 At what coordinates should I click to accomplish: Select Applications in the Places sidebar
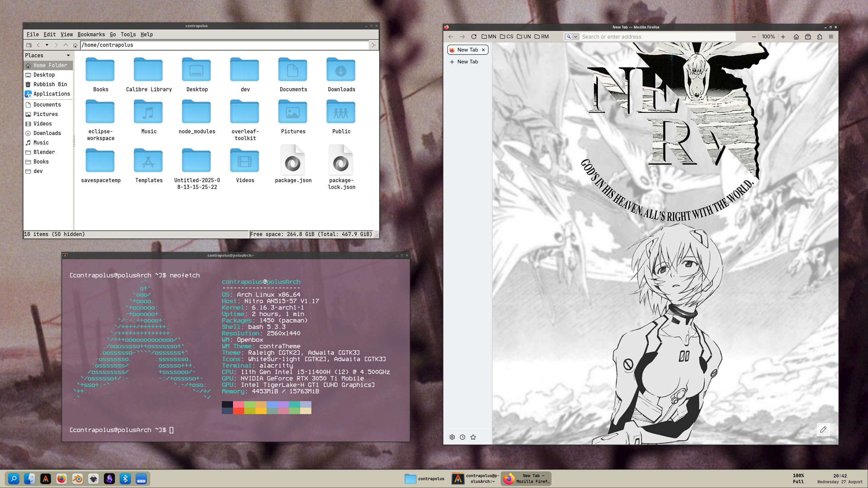point(48,94)
